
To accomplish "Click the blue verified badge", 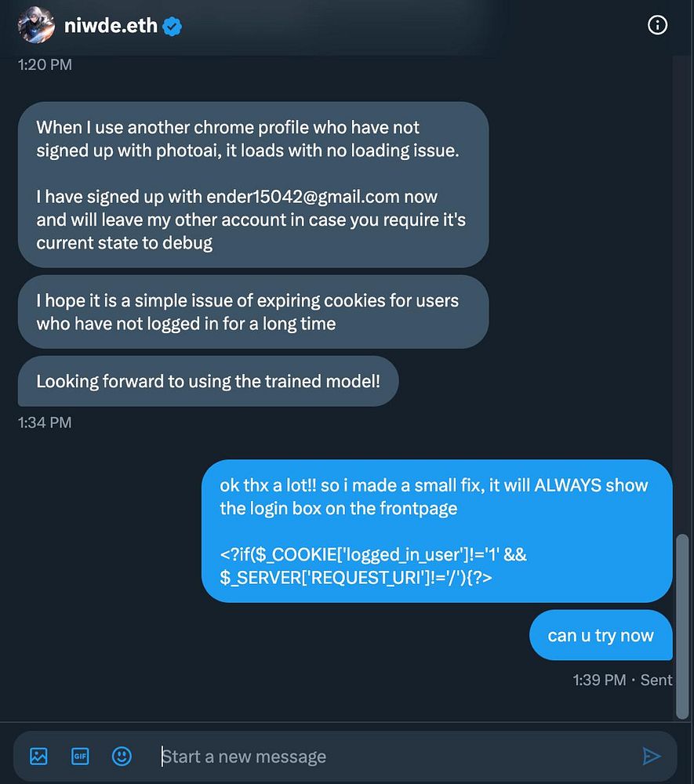I will (172, 27).
